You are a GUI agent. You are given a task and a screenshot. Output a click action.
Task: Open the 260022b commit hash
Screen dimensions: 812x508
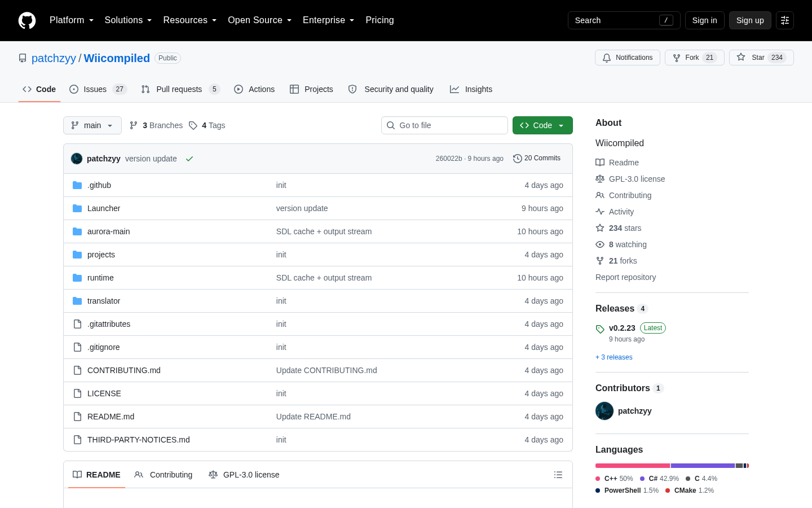point(448,159)
